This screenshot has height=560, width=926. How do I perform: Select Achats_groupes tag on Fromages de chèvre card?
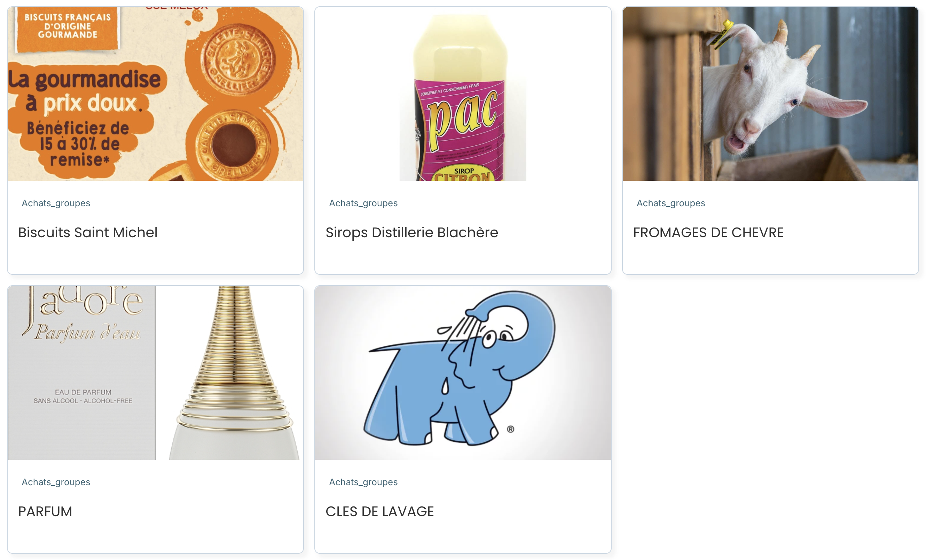coord(671,203)
